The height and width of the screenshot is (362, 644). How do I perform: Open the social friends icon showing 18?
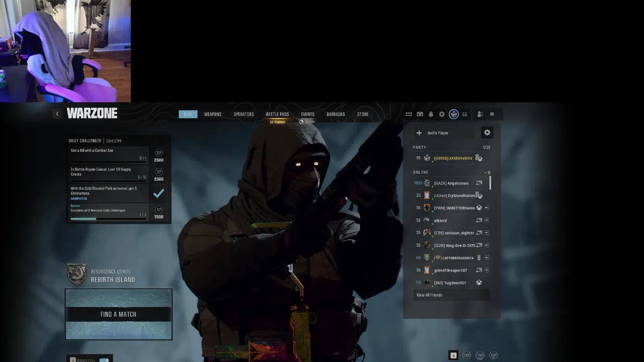coord(480,114)
